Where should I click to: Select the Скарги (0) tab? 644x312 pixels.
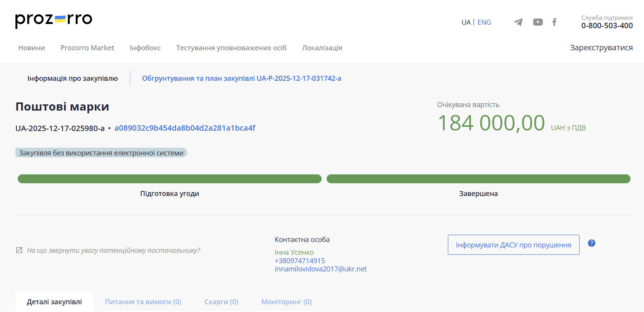point(221,302)
